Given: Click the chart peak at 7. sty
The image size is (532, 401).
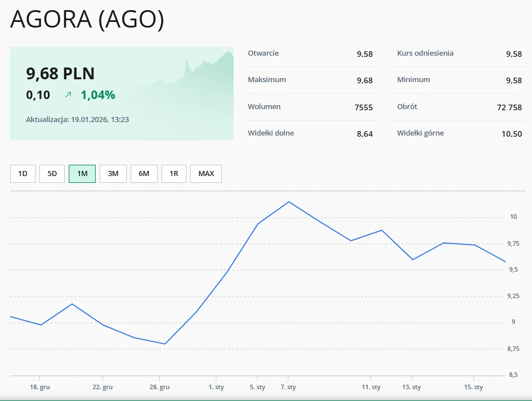Looking at the screenshot, I should (289, 202).
